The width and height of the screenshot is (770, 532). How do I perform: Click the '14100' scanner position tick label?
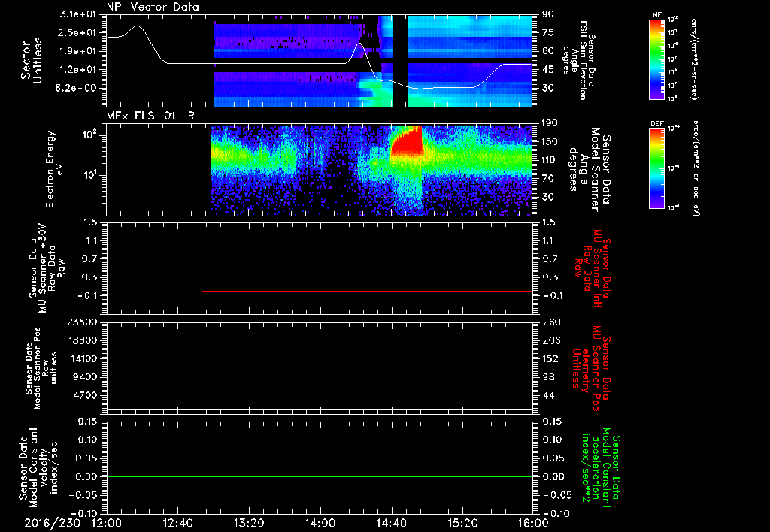(x=83, y=358)
